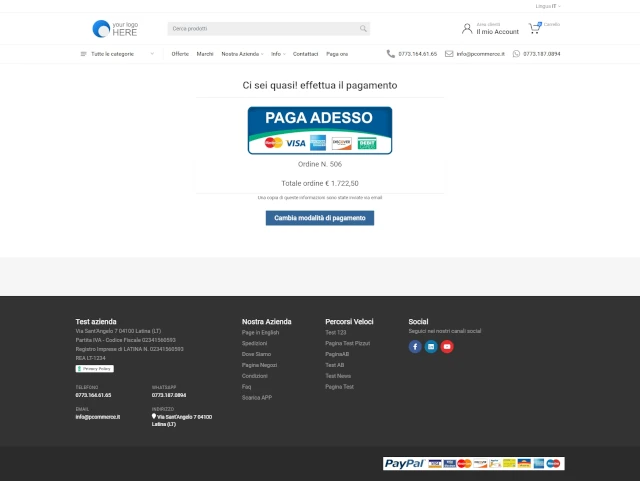Open the Pagina Test Pizzut footer link
This screenshot has height=481, width=640.
347,343
